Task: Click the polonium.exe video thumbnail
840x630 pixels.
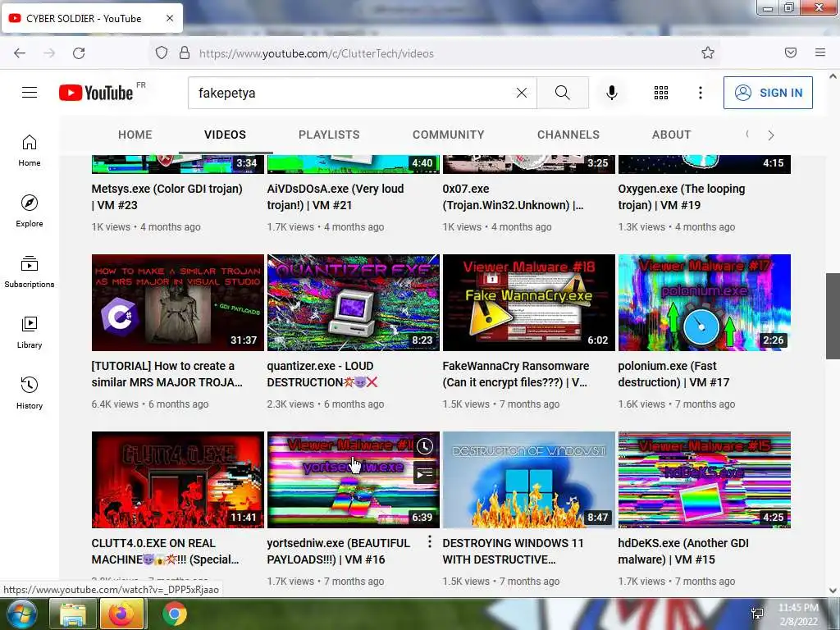Action: pos(705,303)
